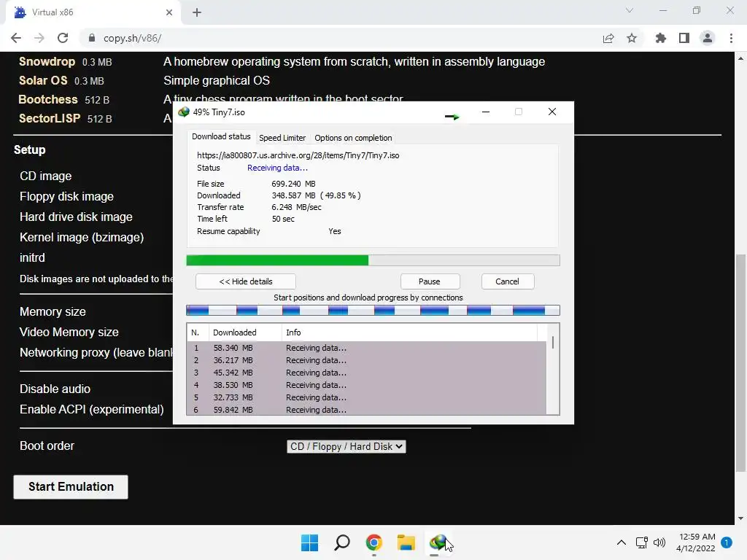The image size is (747, 560).
Task: Open Chrome three-dot menu
Action: pyautogui.click(x=731, y=38)
